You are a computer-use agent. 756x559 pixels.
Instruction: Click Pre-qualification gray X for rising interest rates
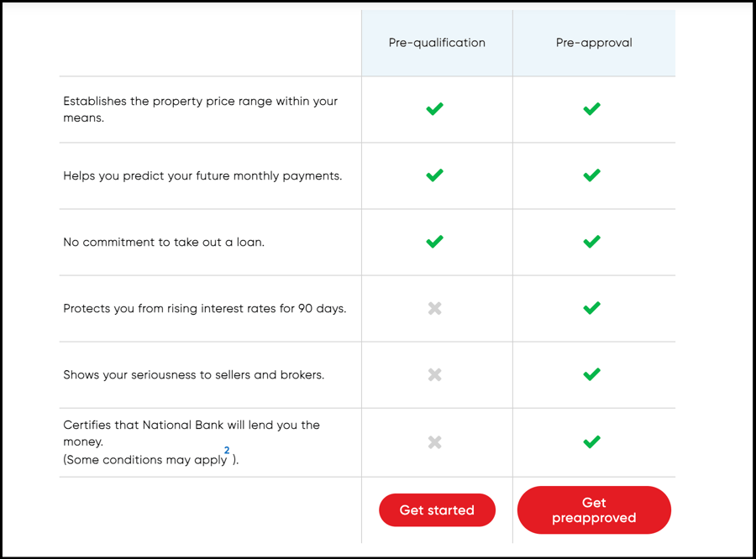[x=434, y=308]
